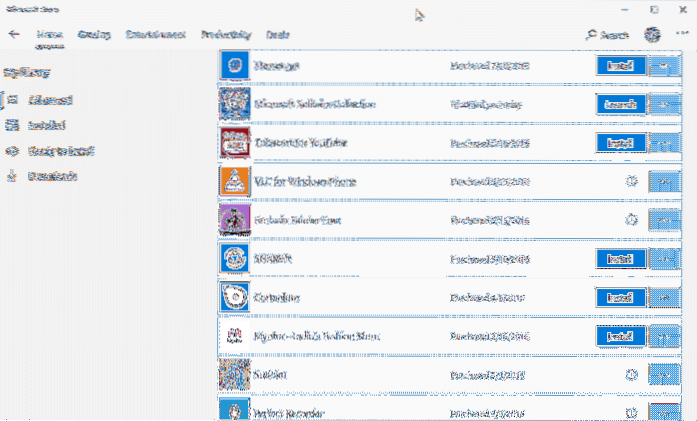The width and height of the screenshot is (697, 421).
Task: Open the user account avatar
Action: point(653,35)
